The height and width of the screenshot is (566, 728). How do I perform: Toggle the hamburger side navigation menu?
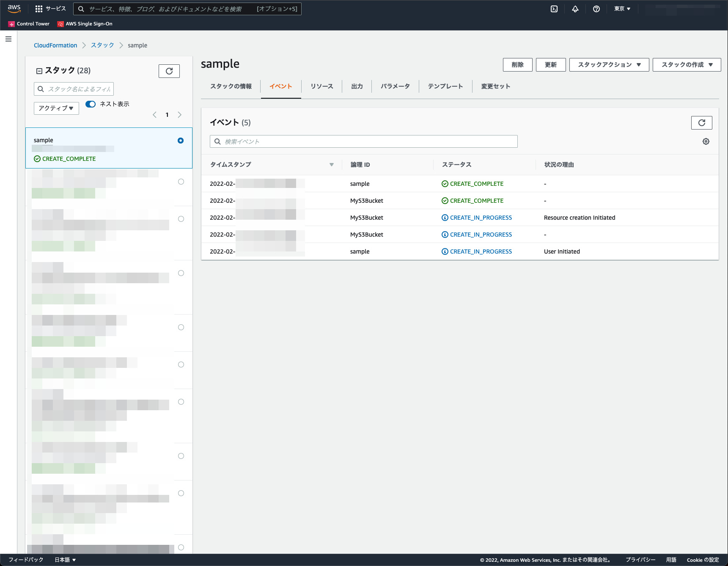[x=8, y=39]
